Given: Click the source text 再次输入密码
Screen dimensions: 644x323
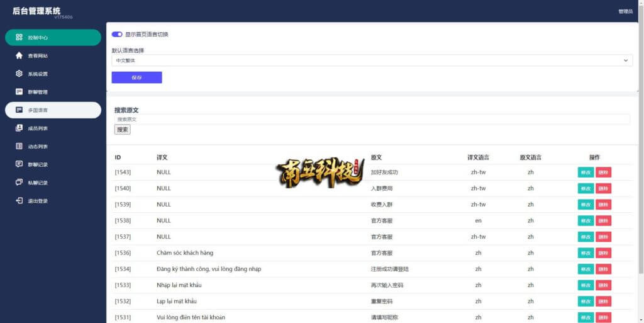Looking at the screenshot, I should (x=387, y=285).
